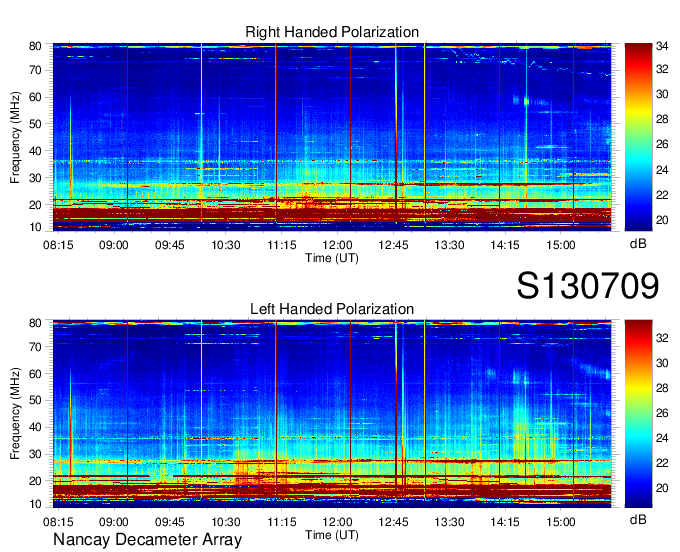Click the "50" frequency tick of the Right Handed plot
Image resolution: width=680 pixels, height=552 pixels.
point(35,124)
